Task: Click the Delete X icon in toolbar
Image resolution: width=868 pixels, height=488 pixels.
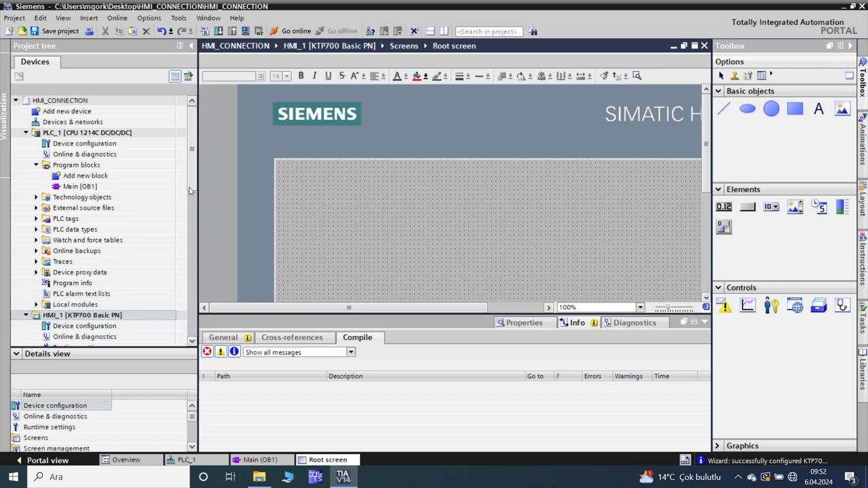Action: pyautogui.click(x=146, y=31)
